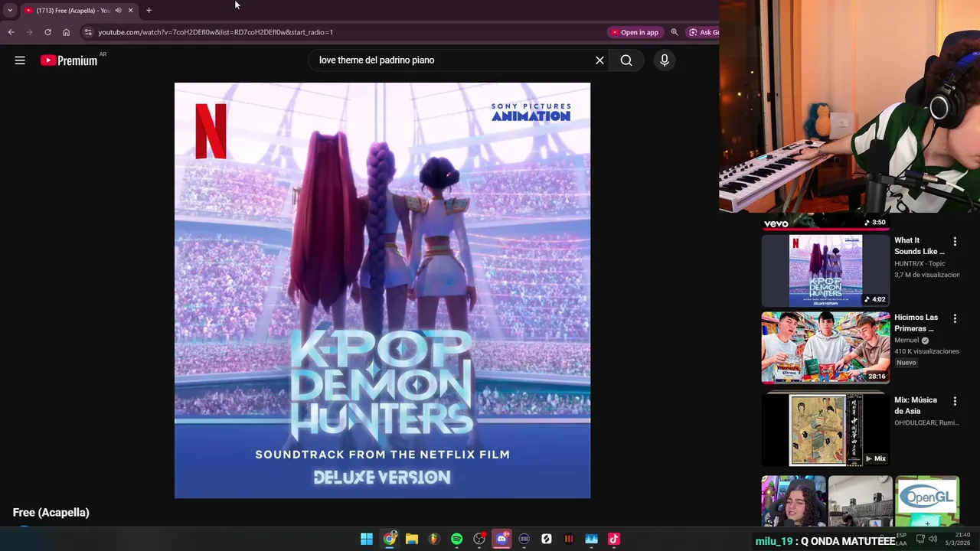The image size is (980, 551).
Task: Open Discord from the taskbar
Action: 501,539
